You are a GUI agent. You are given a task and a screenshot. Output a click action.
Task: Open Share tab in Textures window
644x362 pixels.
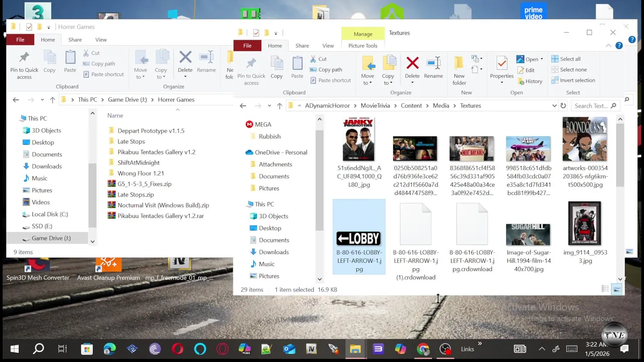[x=302, y=46]
